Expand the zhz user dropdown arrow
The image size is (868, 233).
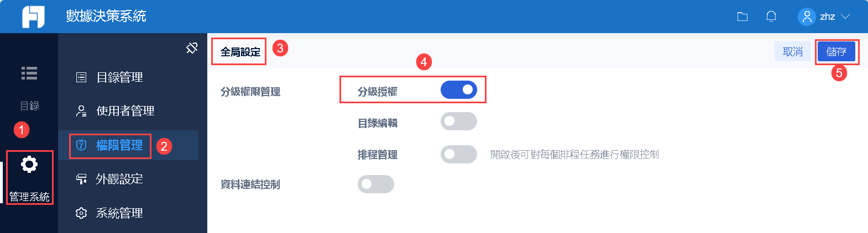click(845, 17)
